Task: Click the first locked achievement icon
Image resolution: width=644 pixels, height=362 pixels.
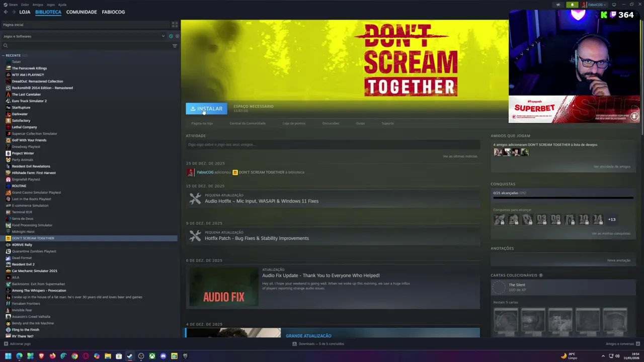Action: [x=499, y=219]
